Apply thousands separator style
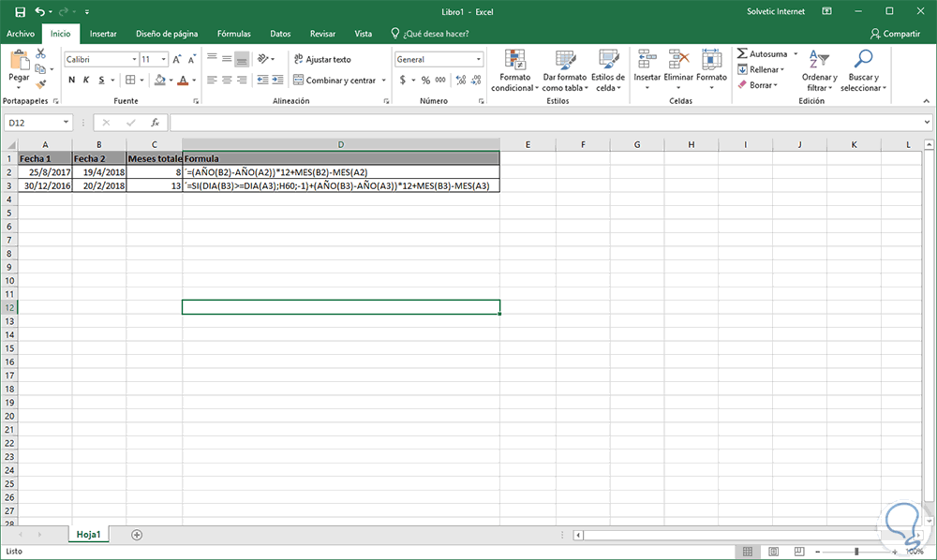The width and height of the screenshot is (937, 560). coord(440,80)
